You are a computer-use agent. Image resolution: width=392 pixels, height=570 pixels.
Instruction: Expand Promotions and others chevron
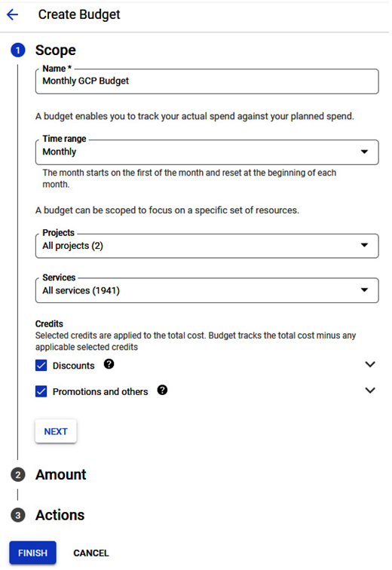370,391
